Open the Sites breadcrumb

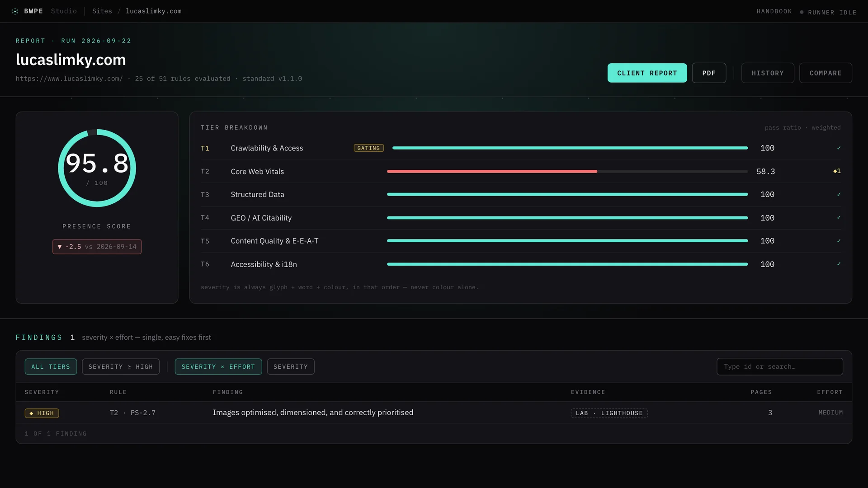point(102,11)
